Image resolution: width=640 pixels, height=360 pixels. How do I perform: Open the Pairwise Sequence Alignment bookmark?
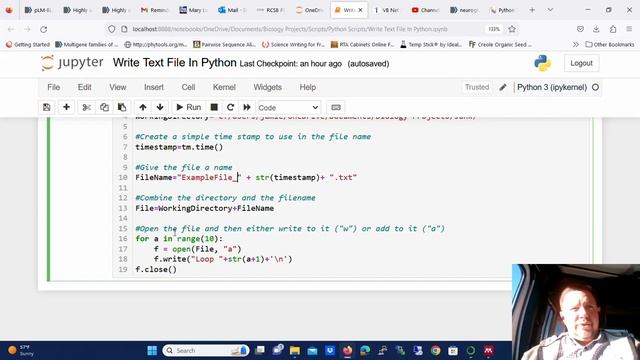225,44
